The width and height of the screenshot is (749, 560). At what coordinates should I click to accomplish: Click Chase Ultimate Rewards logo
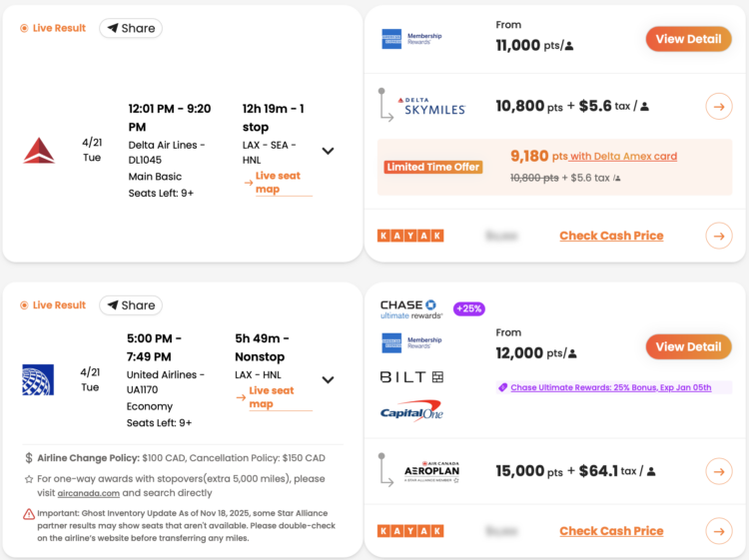click(409, 308)
